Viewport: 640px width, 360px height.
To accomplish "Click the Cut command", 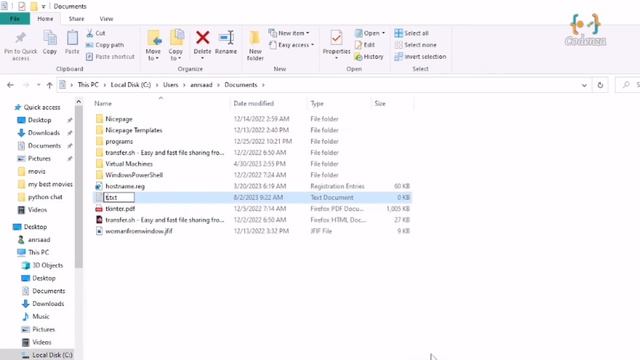I will (96, 33).
